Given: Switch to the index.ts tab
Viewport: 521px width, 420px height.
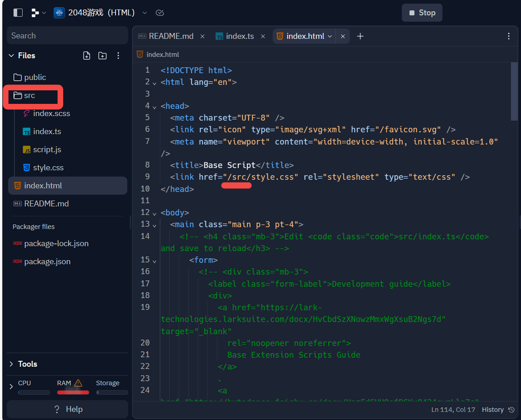Looking at the screenshot, I should point(240,36).
